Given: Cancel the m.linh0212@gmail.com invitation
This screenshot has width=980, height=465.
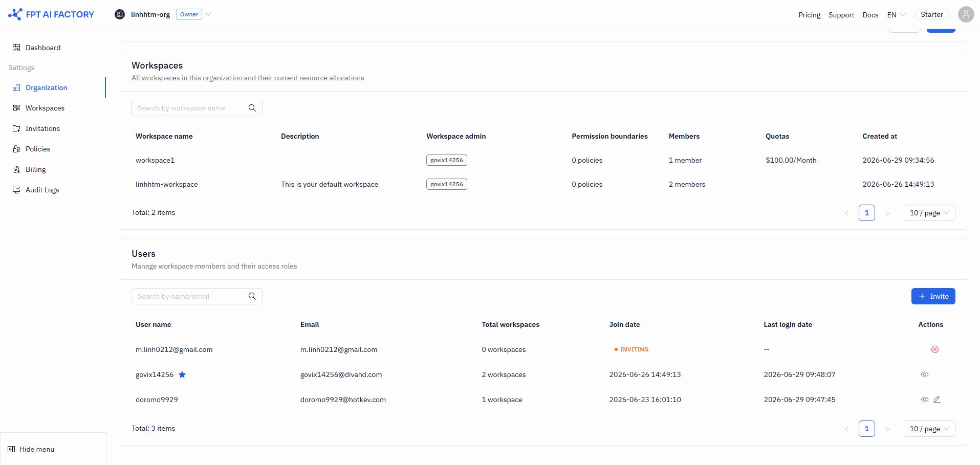Looking at the screenshot, I should click(934, 349).
